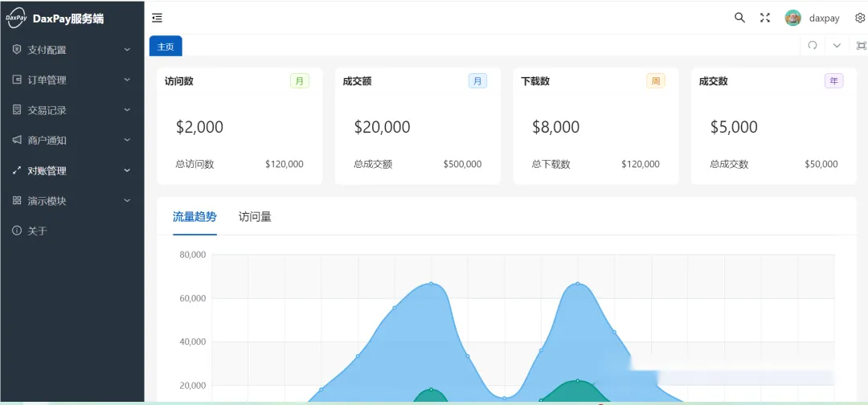Expand the 订单管理 menu chevron

127,80
